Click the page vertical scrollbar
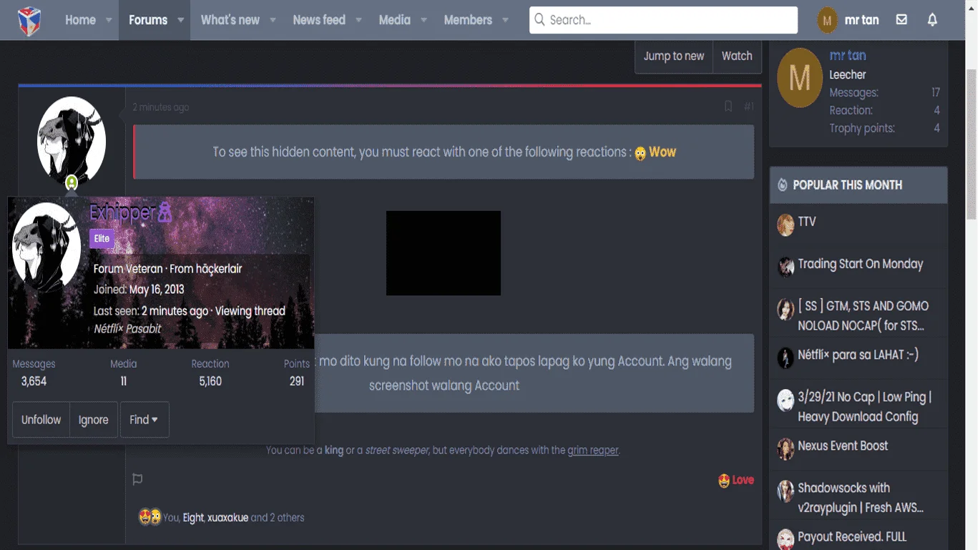 tap(971, 143)
